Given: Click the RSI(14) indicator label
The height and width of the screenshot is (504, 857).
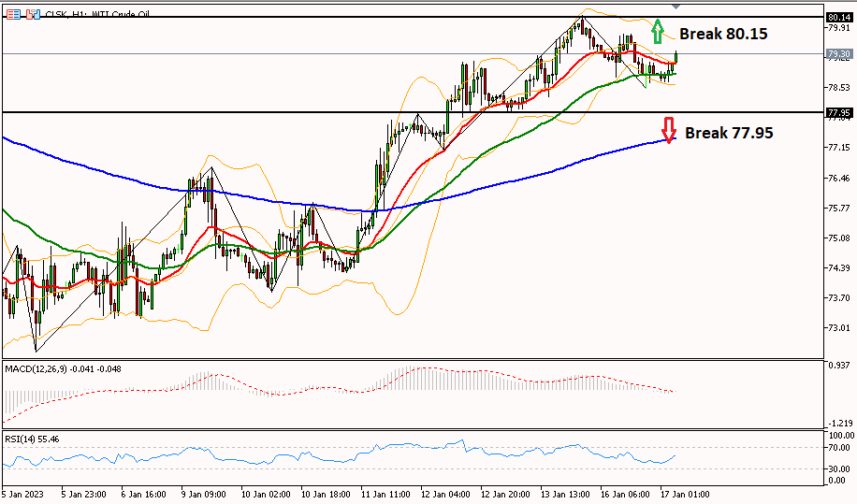Looking at the screenshot, I should 33,438.
